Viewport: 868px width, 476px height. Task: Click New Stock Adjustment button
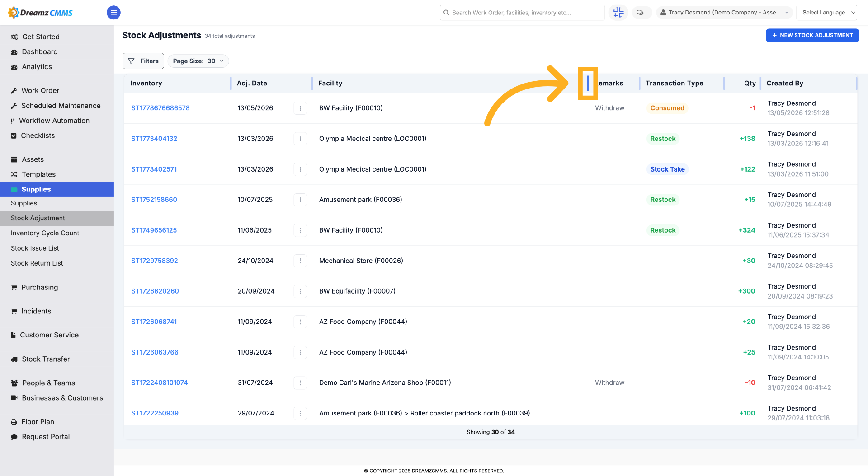point(812,35)
